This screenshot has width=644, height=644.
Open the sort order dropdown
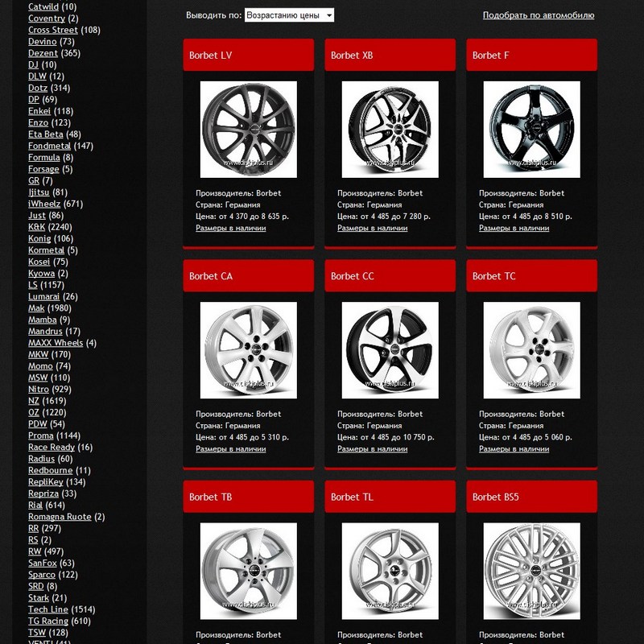tap(289, 15)
